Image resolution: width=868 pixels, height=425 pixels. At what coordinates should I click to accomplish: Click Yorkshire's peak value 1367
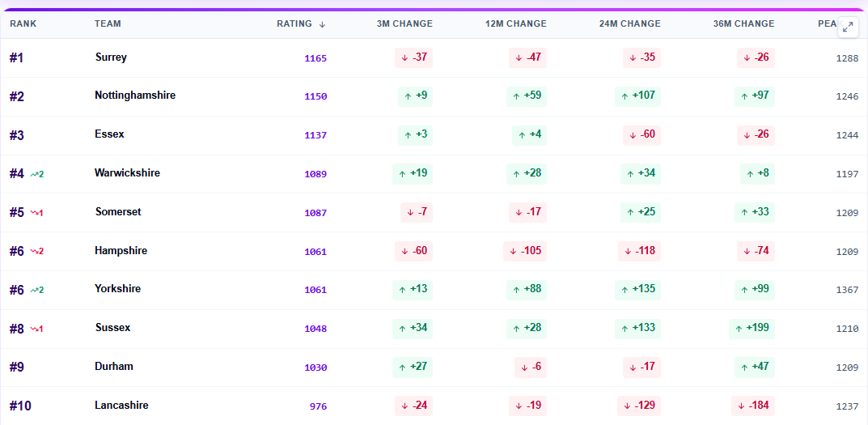click(x=847, y=290)
